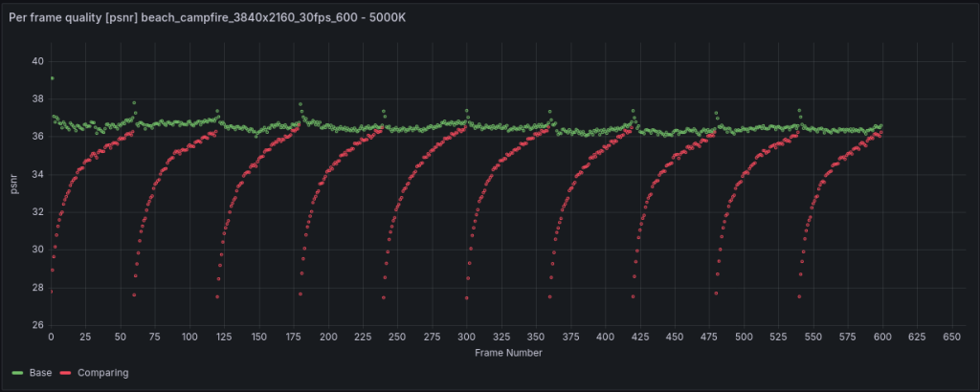The height and width of the screenshot is (392, 980).
Task: Click the 650 tick on the x-axis
Action: [x=951, y=338]
